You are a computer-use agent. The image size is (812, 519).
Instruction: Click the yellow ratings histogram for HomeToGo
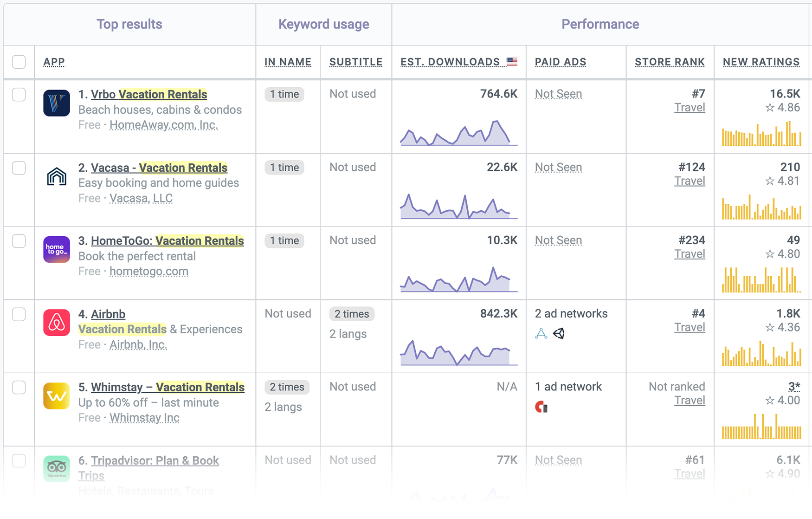tap(761, 279)
